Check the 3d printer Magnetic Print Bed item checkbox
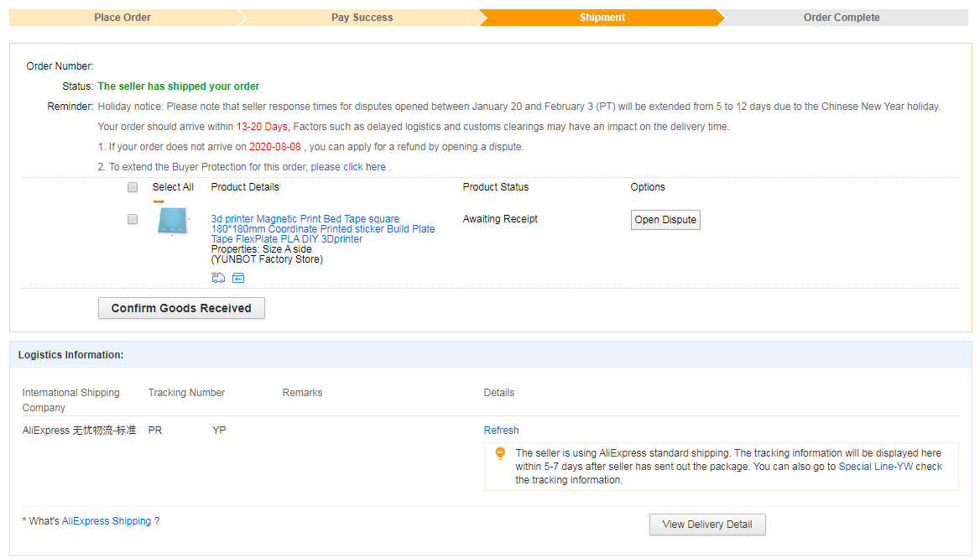Screen dimensions: 980x559 [133, 219]
